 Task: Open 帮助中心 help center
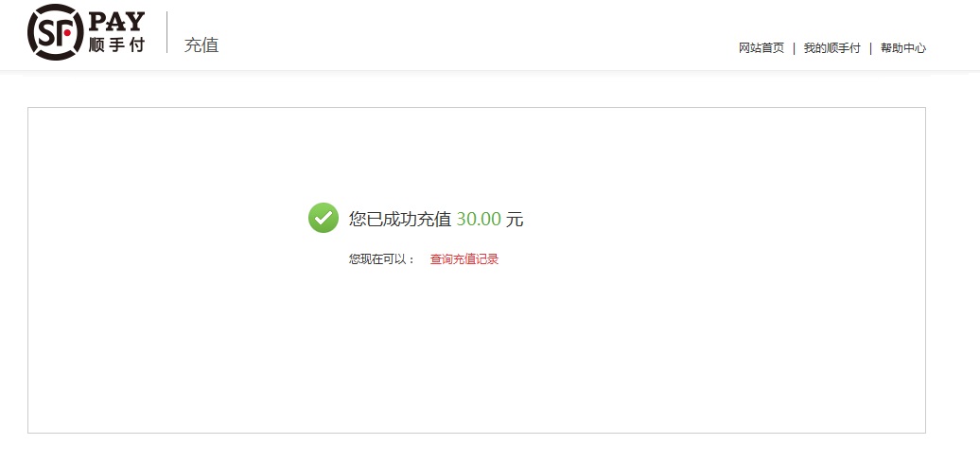click(903, 48)
